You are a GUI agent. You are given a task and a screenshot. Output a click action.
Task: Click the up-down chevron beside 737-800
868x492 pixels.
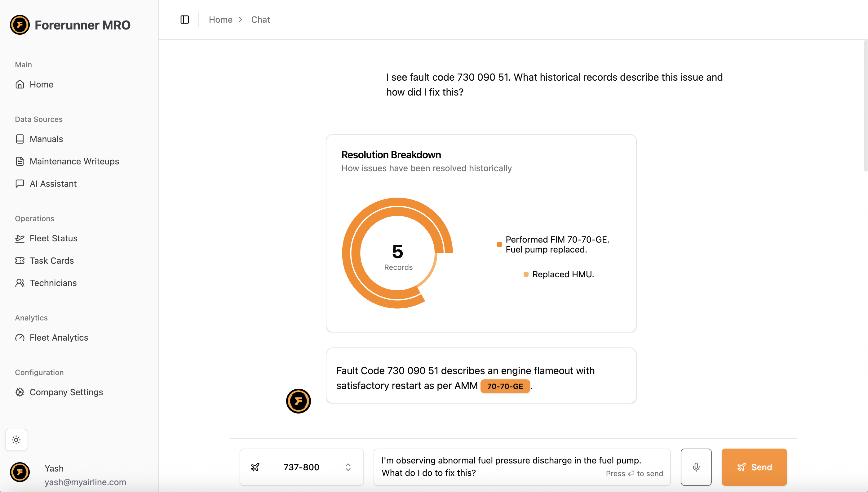[x=348, y=467]
